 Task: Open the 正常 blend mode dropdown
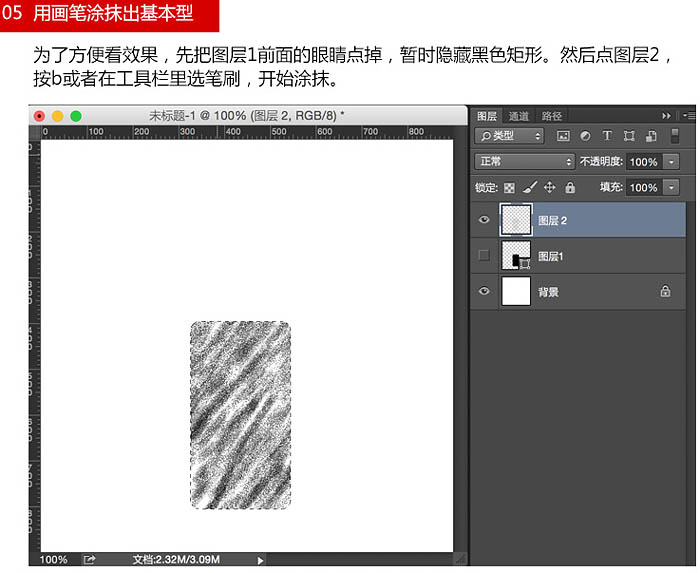[x=524, y=162]
